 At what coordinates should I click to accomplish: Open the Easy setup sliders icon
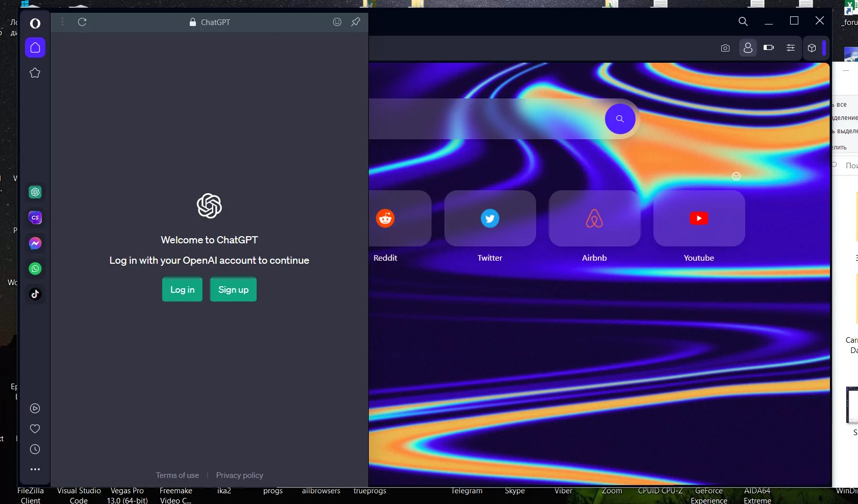(x=791, y=48)
